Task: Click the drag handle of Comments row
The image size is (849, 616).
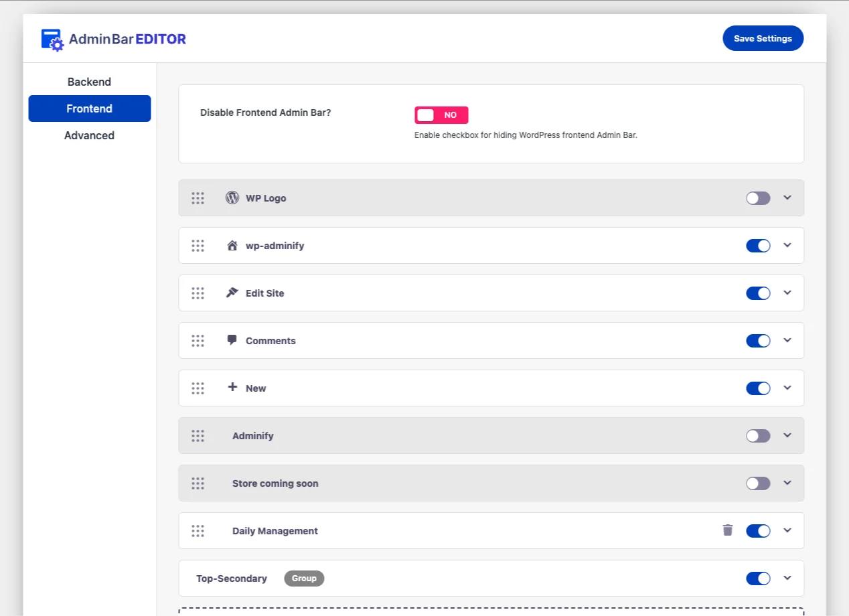Action: point(198,341)
